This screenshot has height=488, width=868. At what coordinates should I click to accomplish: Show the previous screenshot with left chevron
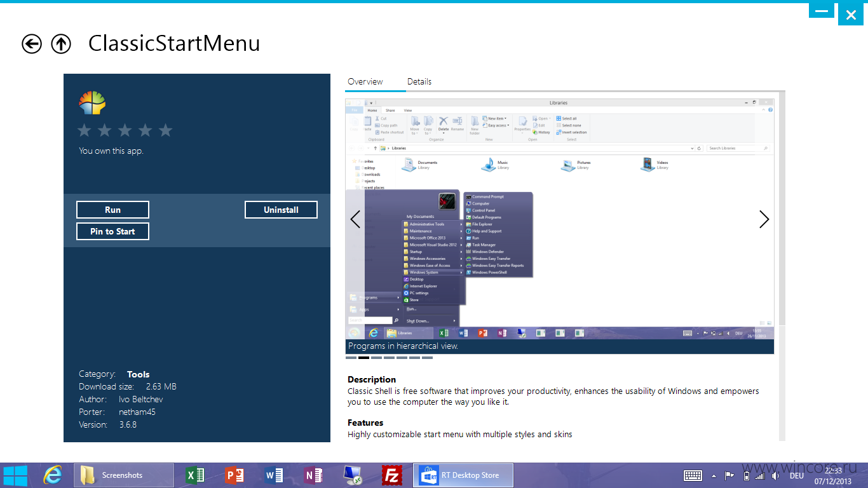[355, 219]
